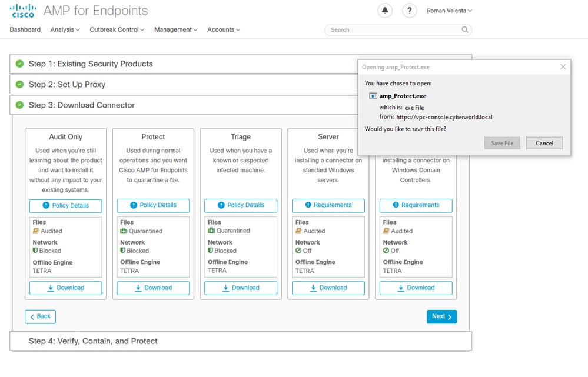The height and width of the screenshot is (377, 588).
Task: Click the Protect card heading
Action: coord(153,137)
